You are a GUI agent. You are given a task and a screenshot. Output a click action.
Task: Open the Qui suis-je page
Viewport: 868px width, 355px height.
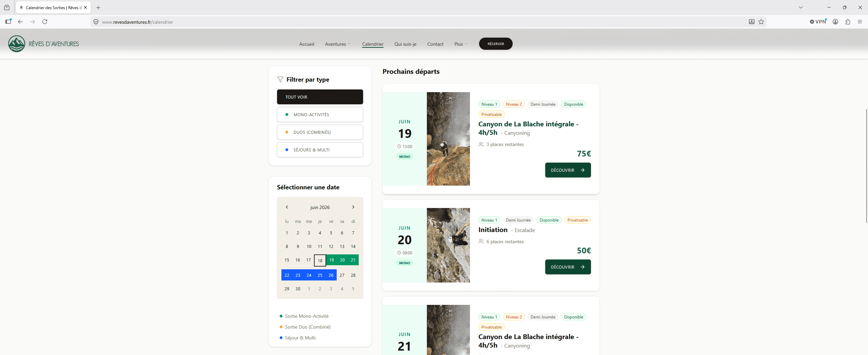405,44
